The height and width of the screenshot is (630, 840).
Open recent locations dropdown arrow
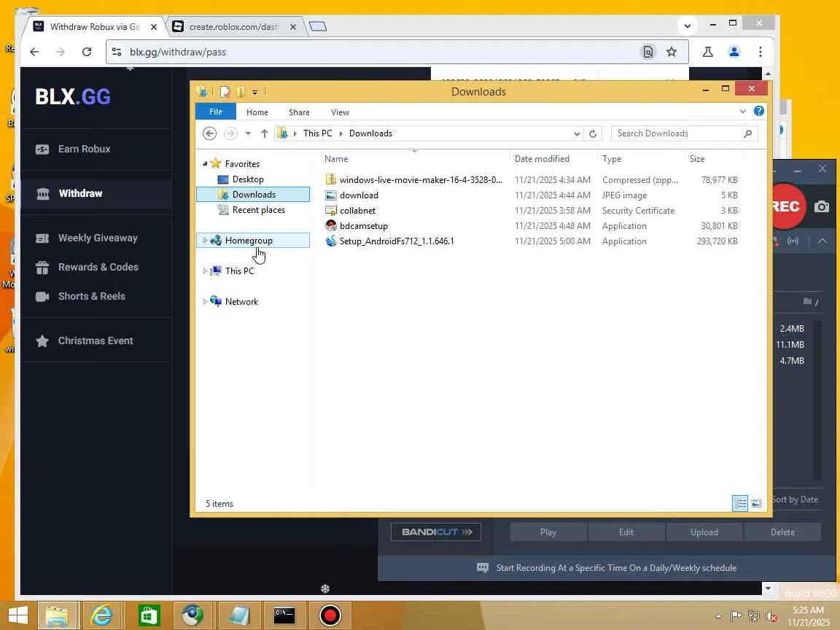(248, 133)
